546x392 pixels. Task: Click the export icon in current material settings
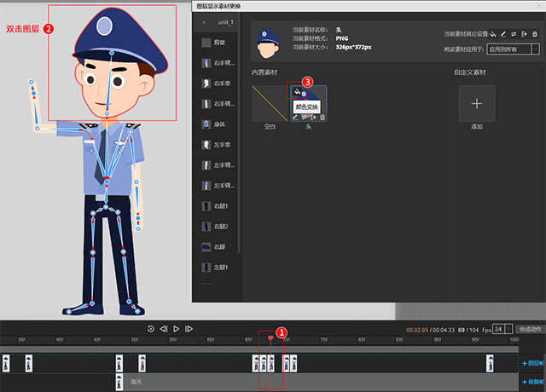[x=524, y=34]
